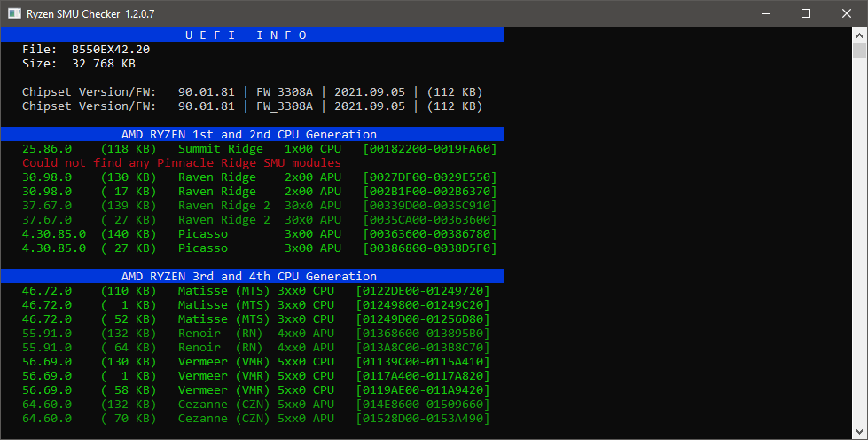
Task: Click address range 013A8C00-013B8C70
Action: coord(423,348)
